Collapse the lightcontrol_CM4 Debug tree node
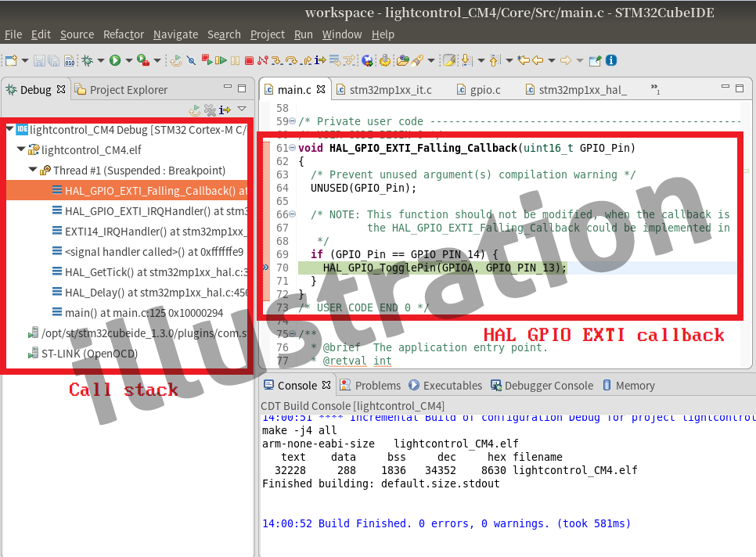Viewport: 756px width, 557px height. [x=9, y=128]
